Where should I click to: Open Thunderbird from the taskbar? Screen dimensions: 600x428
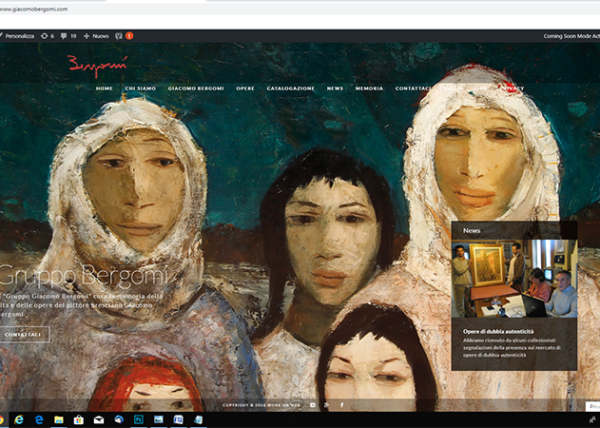tap(119, 420)
